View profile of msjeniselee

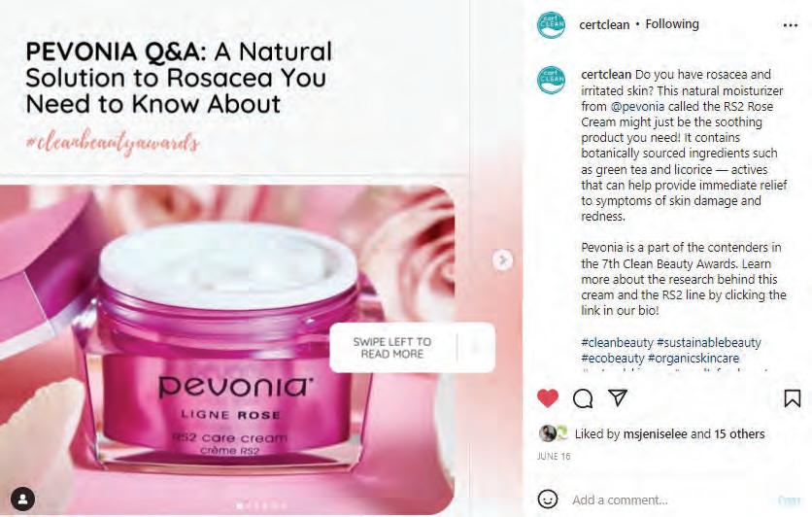pyautogui.click(x=655, y=433)
